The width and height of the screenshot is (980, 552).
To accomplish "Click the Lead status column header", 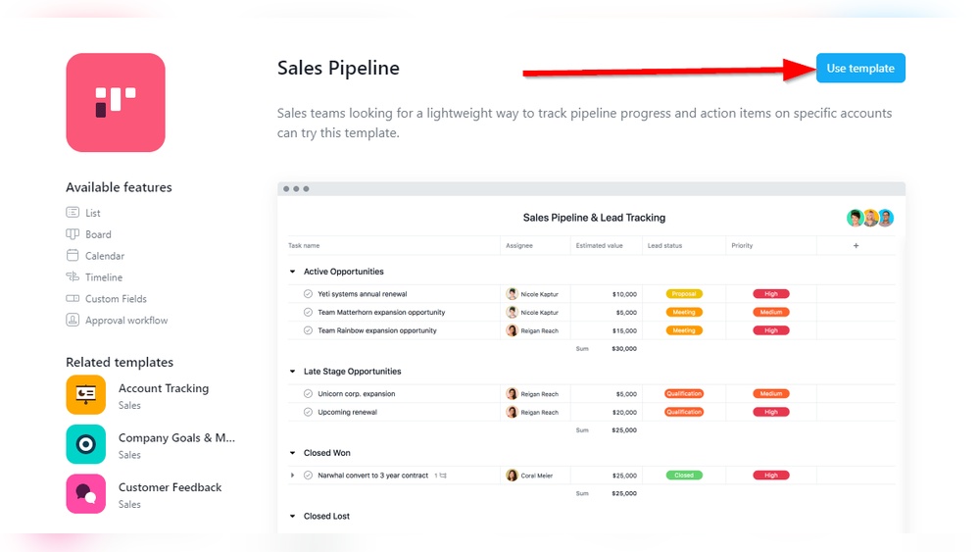I will (664, 246).
